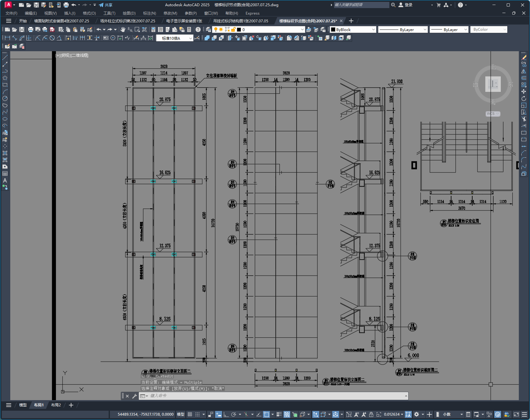The width and height of the screenshot is (530, 420).
Task: Open the ByLayer lineweight dropdown
Action: pyautogui.click(x=465, y=29)
